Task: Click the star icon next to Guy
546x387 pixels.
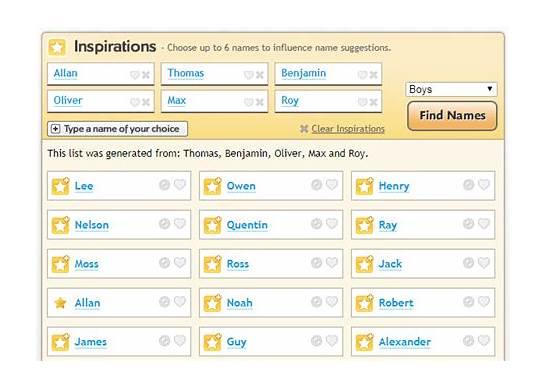Action: [212, 342]
